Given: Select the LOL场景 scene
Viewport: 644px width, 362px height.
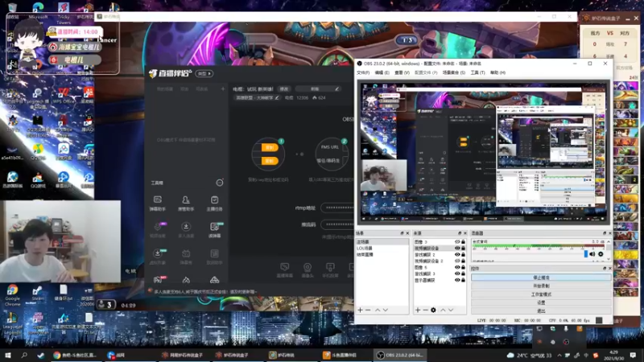Looking at the screenshot, I should point(382,249).
